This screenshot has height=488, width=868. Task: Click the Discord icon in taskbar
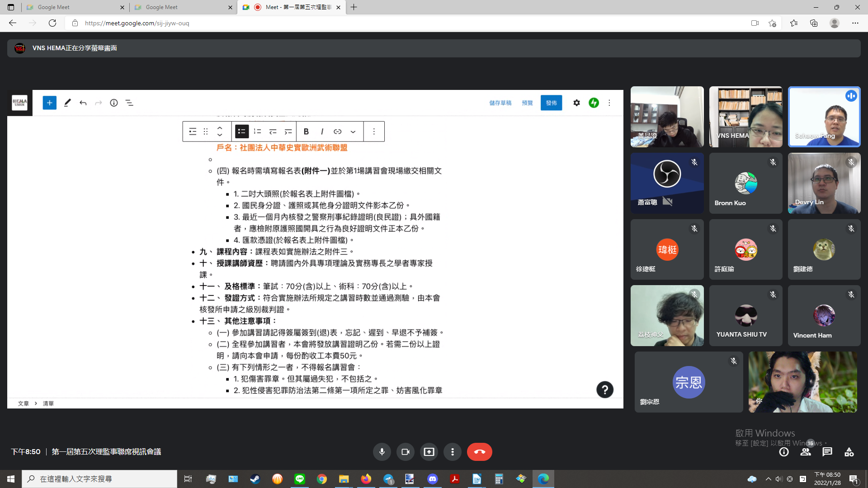433,479
